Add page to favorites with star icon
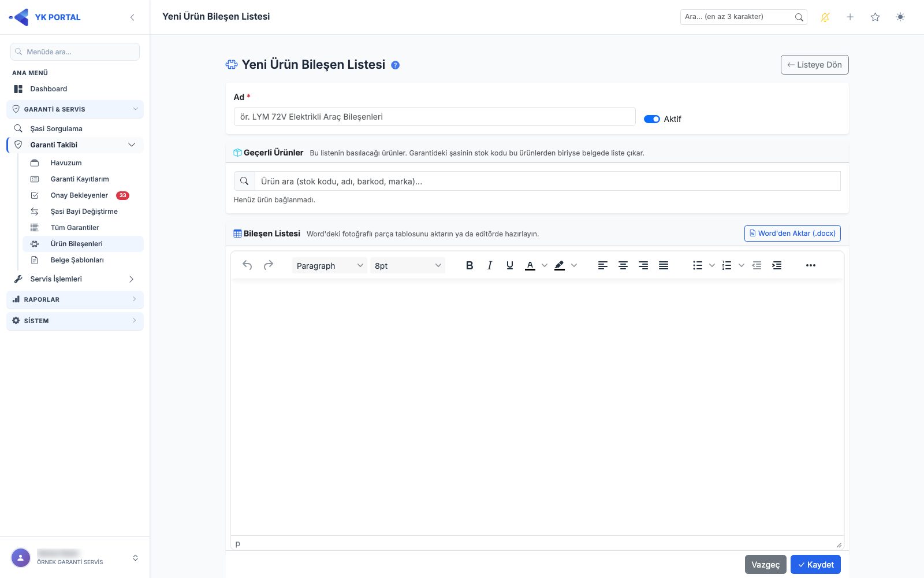Viewport: 924px width, 578px height. tap(875, 17)
